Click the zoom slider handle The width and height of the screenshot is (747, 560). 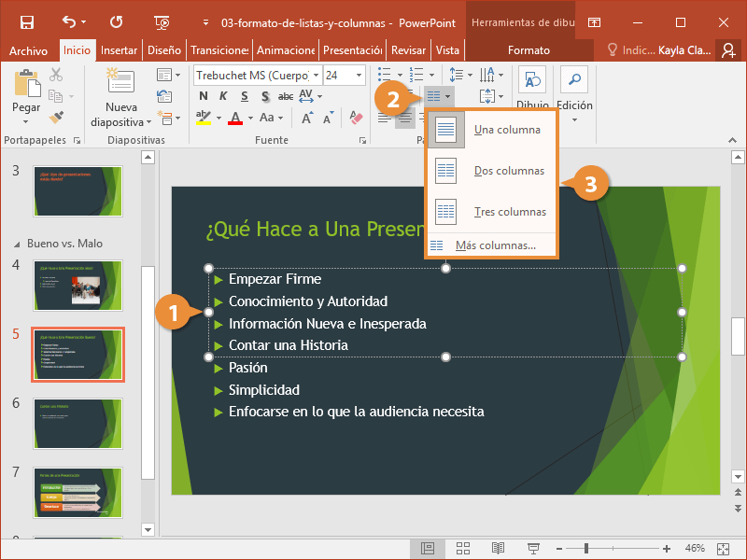click(x=585, y=548)
